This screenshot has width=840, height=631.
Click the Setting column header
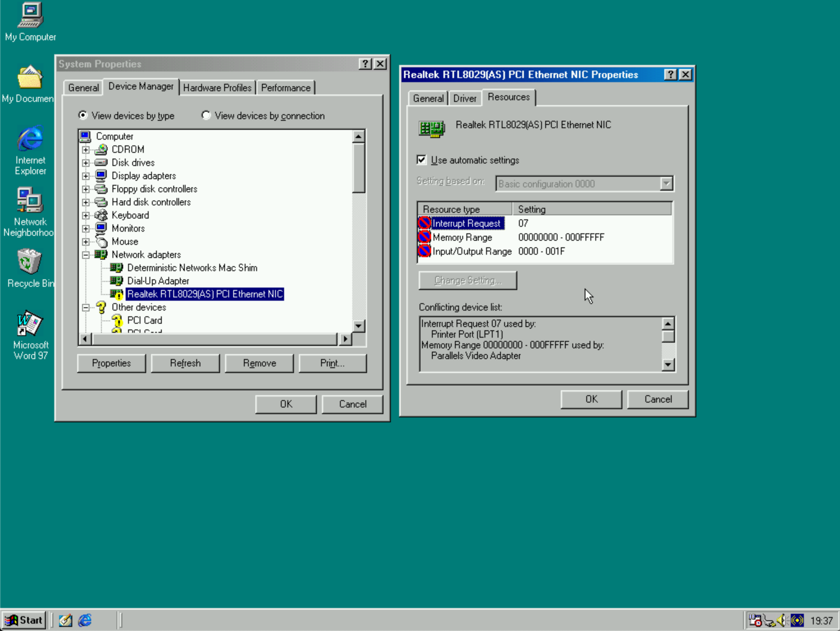point(592,209)
